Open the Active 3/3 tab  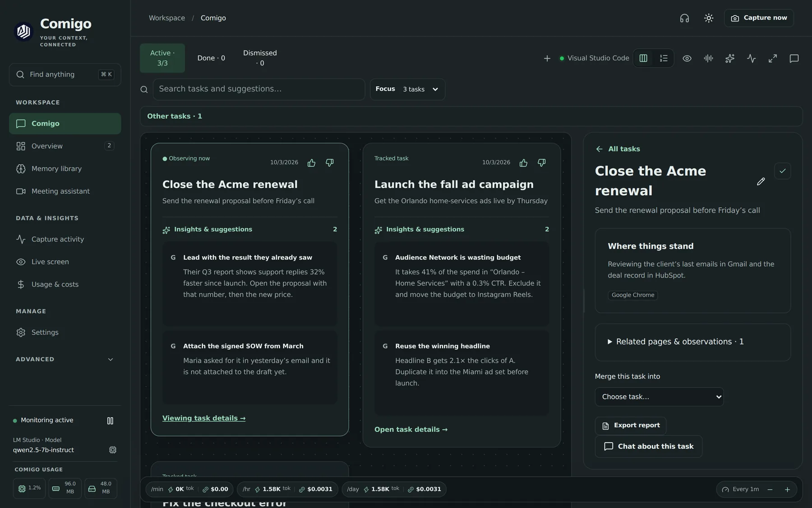(162, 58)
